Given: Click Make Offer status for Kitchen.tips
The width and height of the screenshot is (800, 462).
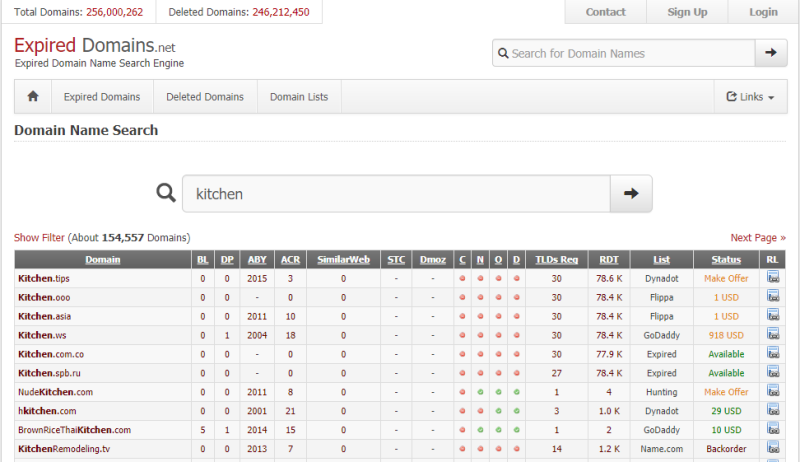Looking at the screenshot, I should pyautogui.click(x=726, y=278).
